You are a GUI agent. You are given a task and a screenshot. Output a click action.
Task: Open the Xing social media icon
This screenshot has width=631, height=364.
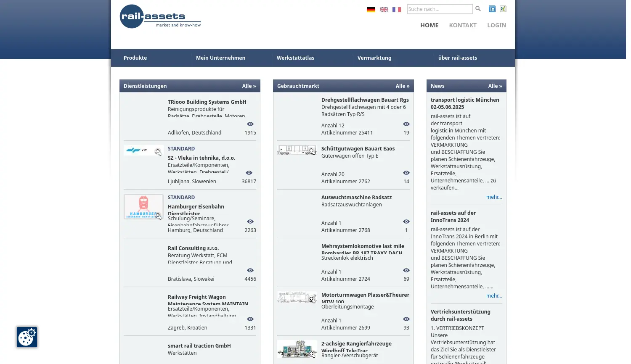click(503, 8)
